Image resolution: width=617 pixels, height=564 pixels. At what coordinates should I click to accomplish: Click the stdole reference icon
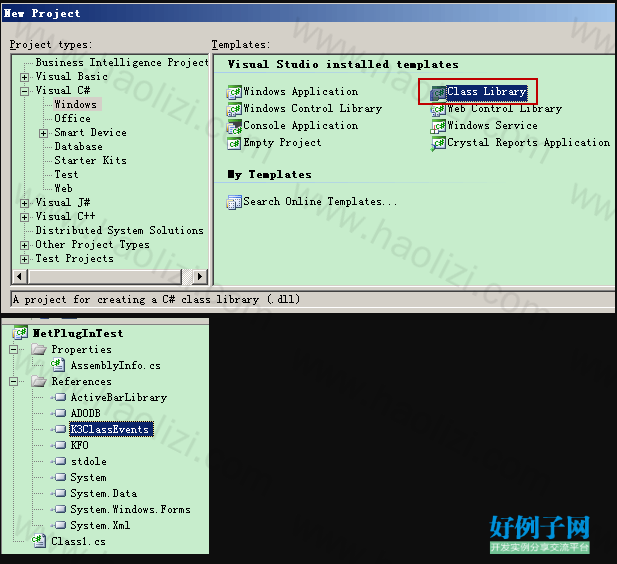point(59,461)
